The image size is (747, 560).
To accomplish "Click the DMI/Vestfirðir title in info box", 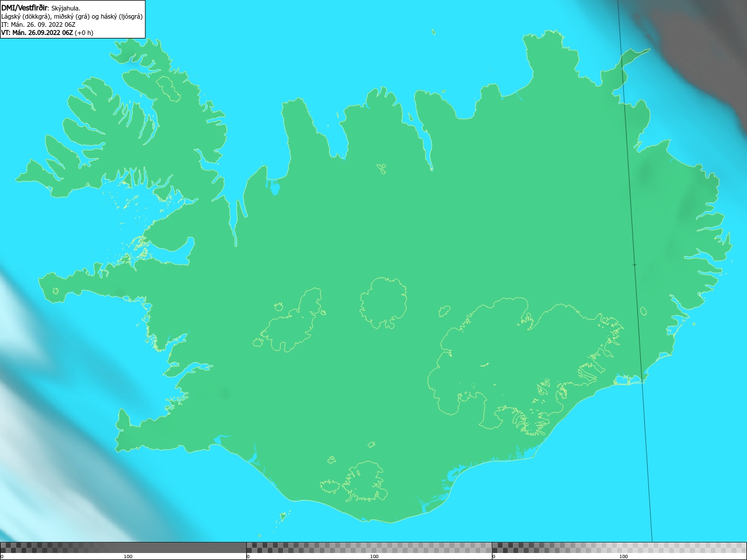I will 25,8.
